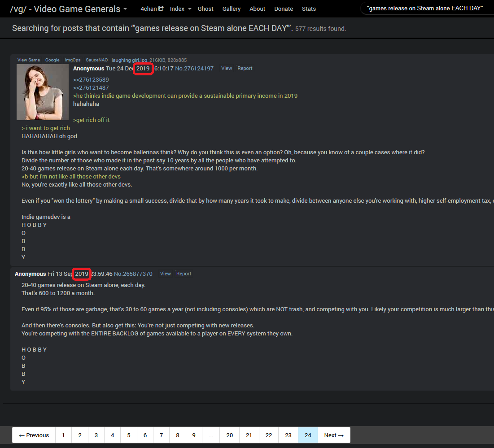The height and width of the screenshot is (448, 494).
Task: Follow the quote link >>276123589
Action: [91, 80]
